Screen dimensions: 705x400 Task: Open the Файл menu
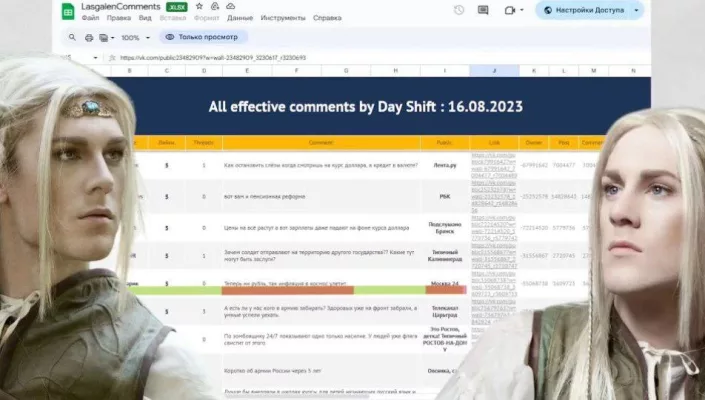pos(91,18)
